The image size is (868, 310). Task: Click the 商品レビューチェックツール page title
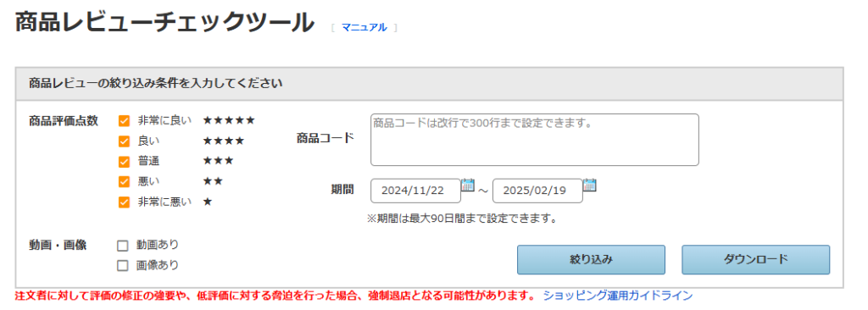164,23
